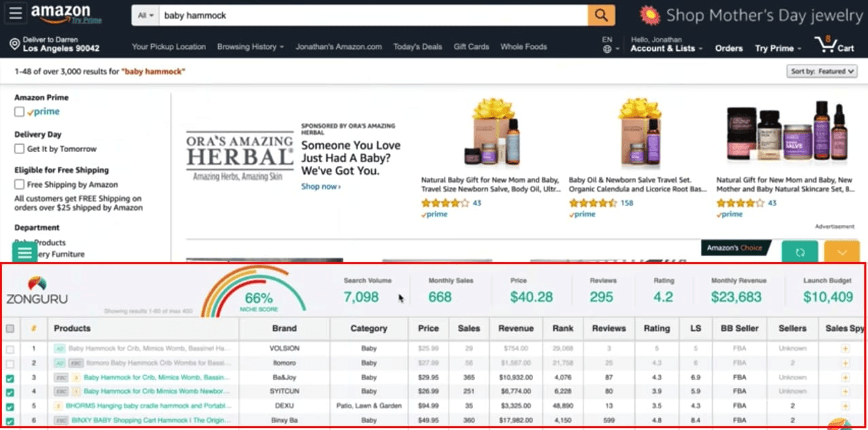Open Sales Spy plus for Ba&Joy row
This screenshot has height=430, width=868.
click(845, 377)
